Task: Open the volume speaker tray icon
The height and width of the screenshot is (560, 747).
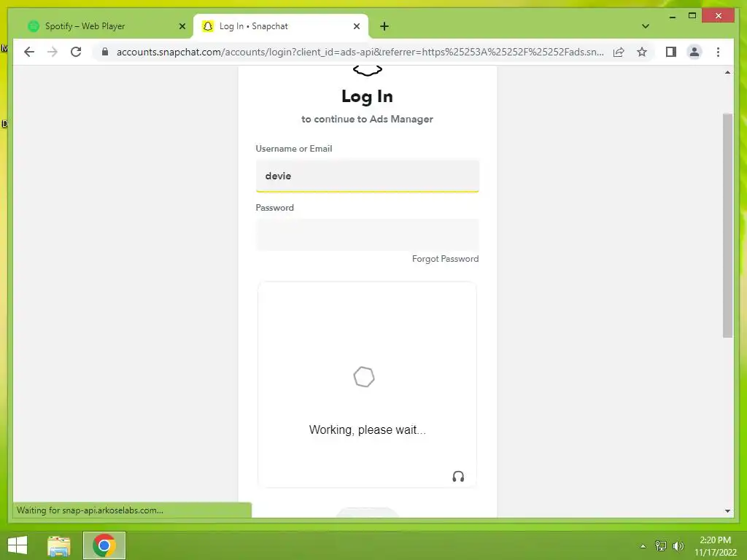Action: [x=678, y=545]
